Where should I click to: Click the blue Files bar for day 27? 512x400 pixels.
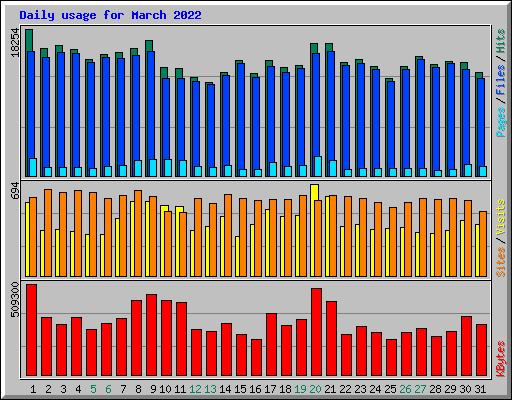pyautogui.click(x=421, y=114)
